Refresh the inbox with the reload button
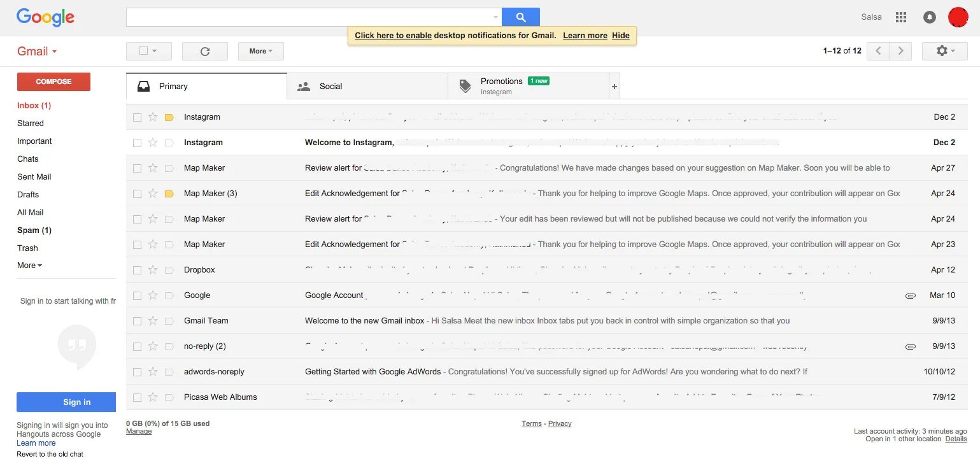 [x=205, y=52]
